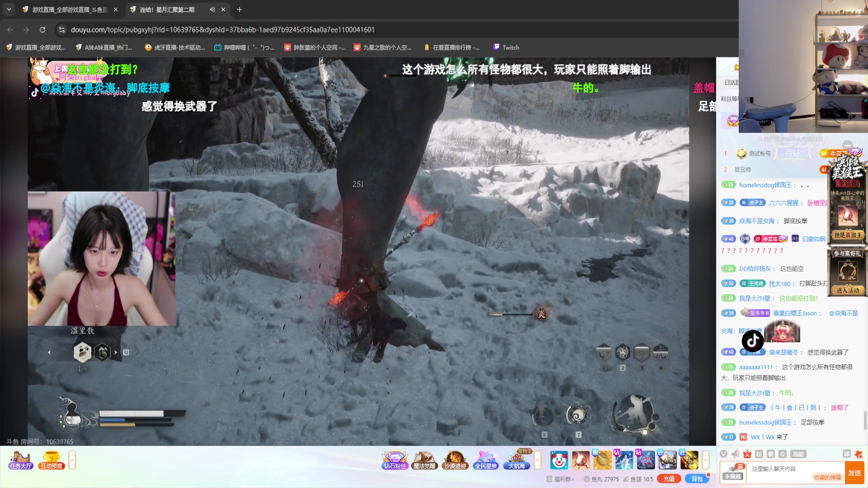Mute the playing tab's audio icon
This screenshot has height=488, width=868.
click(x=212, y=9)
